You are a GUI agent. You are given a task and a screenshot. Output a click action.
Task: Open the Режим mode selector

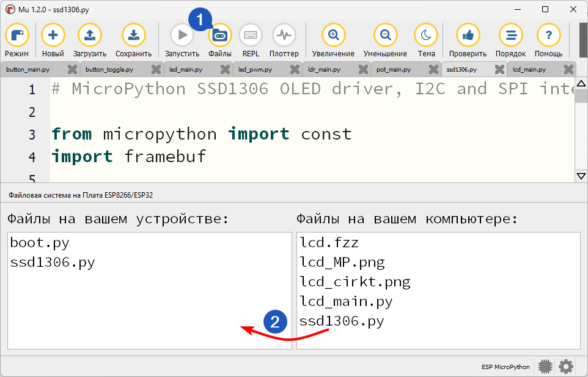click(x=17, y=40)
